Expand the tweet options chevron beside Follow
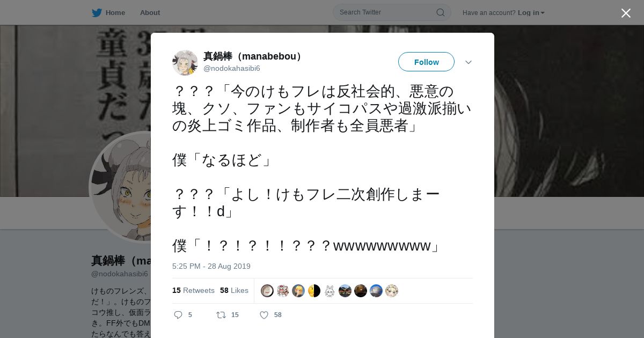This screenshot has width=644, height=338. click(x=469, y=62)
